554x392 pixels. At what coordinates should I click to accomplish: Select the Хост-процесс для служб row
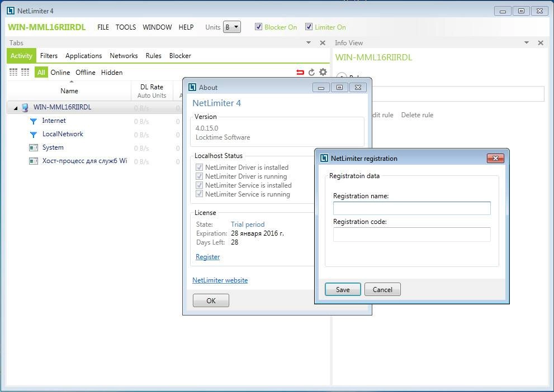pos(93,161)
